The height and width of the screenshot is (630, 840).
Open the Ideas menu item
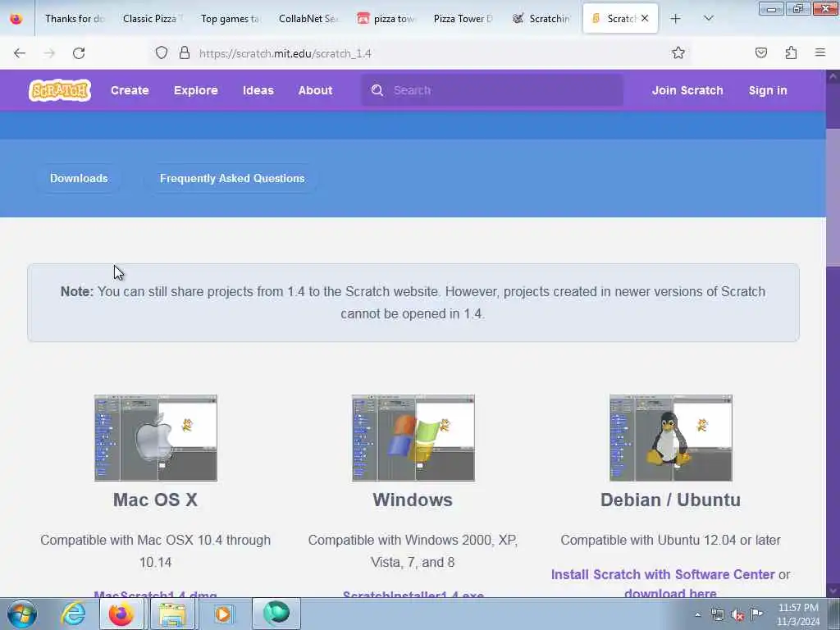[258, 90]
